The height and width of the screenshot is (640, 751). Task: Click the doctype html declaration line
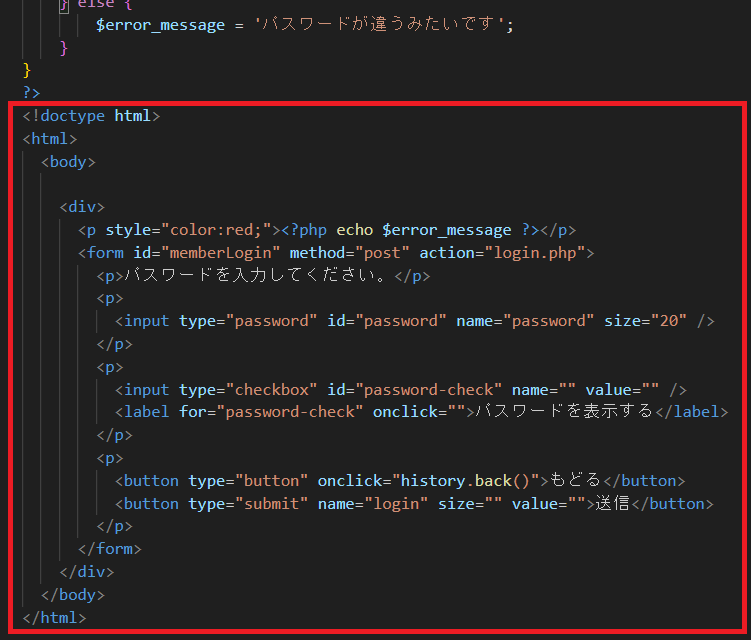pyautogui.click(x=91, y=116)
